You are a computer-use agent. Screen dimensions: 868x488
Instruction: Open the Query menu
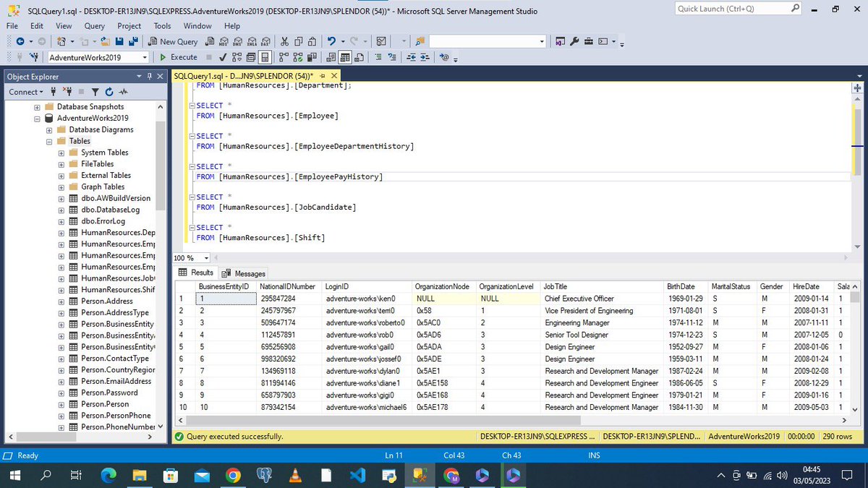pos(95,25)
